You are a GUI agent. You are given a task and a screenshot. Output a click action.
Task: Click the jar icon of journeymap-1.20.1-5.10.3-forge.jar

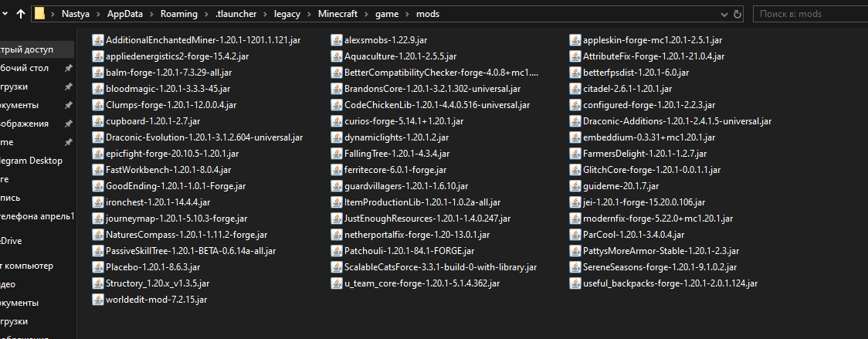coord(98,219)
